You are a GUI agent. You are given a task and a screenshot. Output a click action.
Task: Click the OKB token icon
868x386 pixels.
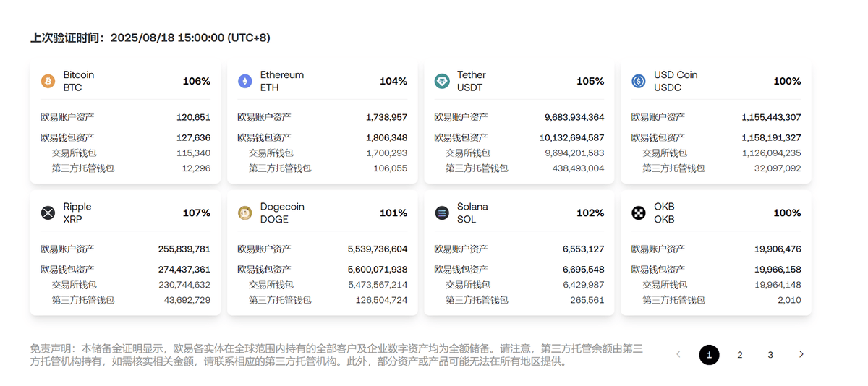[638, 213]
